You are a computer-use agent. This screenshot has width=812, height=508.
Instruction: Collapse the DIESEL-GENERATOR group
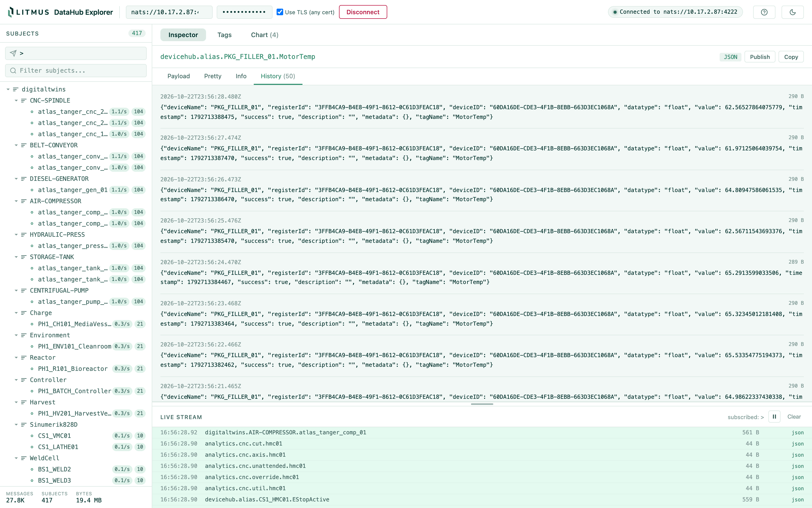(x=16, y=179)
